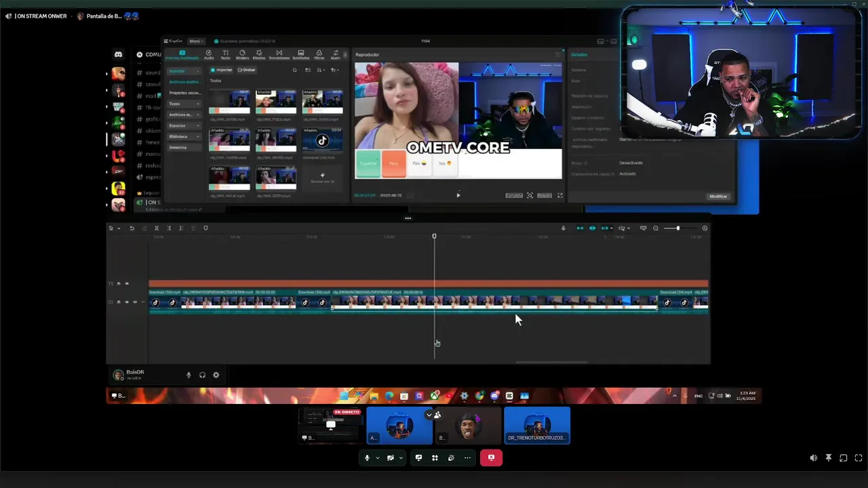Mute microphone in Discord user panel

(189, 375)
